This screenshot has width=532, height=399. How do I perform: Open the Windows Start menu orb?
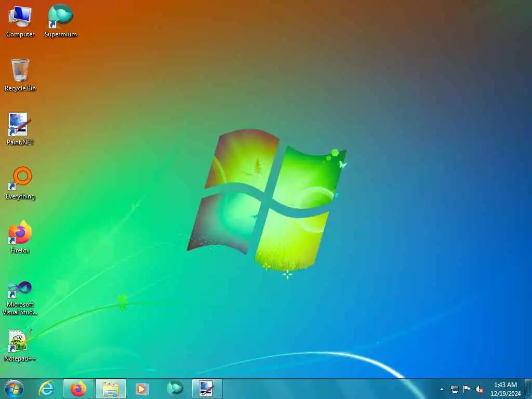[14, 389]
